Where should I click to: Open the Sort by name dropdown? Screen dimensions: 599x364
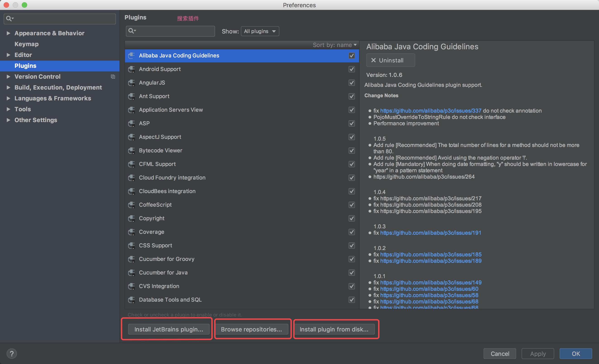point(335,45)
